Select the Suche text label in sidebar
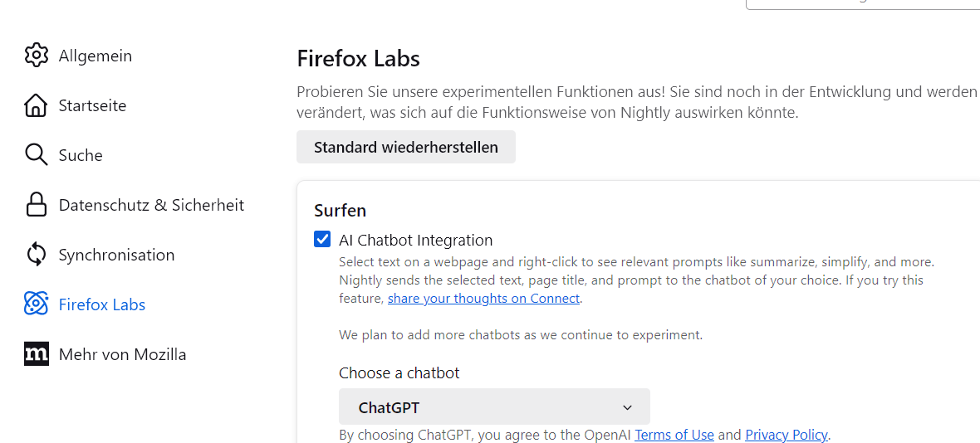Viewport: 980px width, 443px height. (x=81, y=155)
